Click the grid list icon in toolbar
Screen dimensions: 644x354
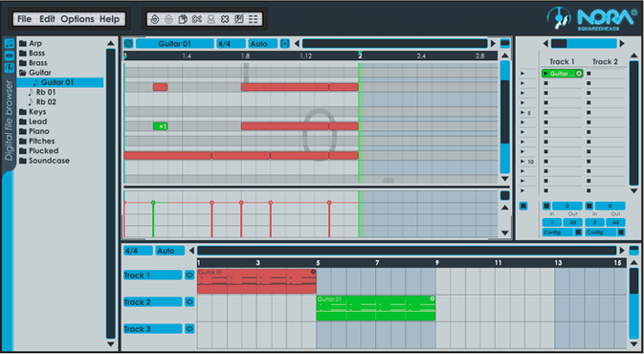253,19
